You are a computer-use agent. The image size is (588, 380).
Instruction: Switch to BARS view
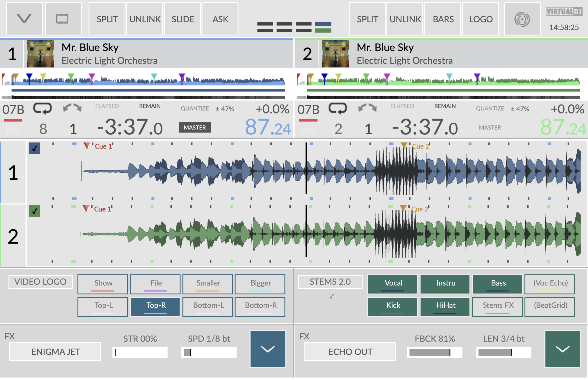443,19
